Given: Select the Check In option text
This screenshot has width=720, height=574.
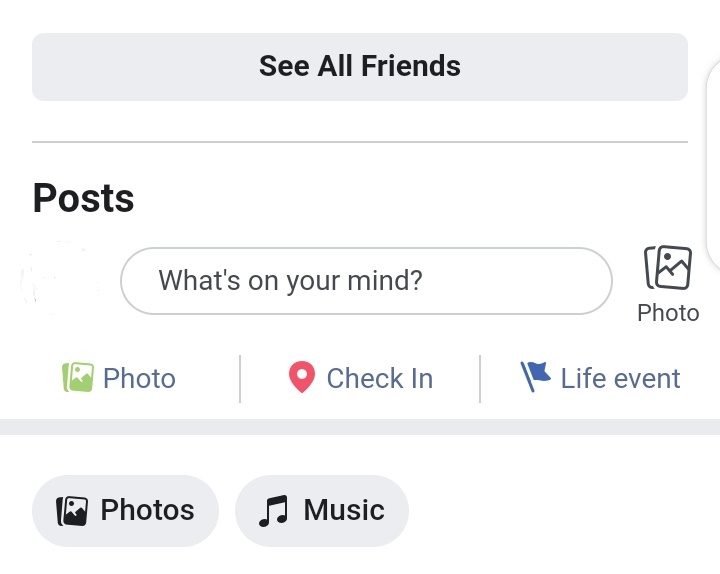Looking at the screenshot, I should (379, 379).
